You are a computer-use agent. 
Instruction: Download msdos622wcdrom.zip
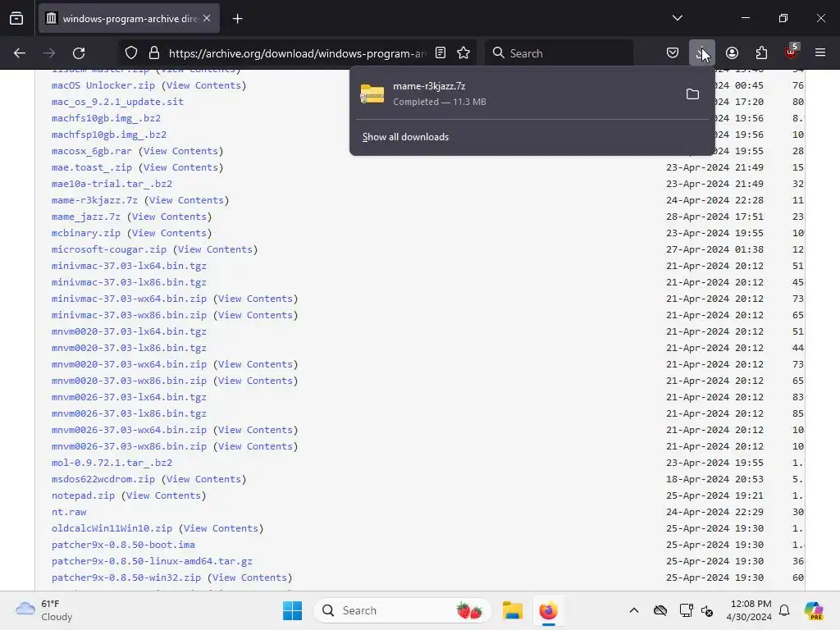point(103,479)
